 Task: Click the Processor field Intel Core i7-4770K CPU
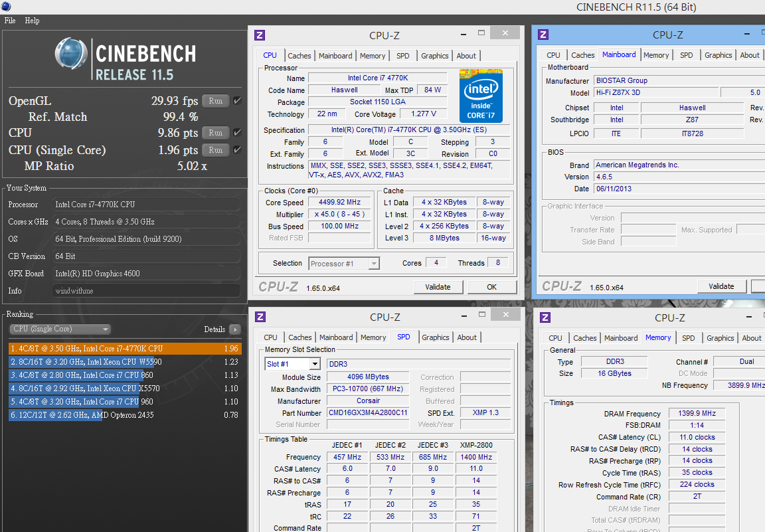pos(146,205)
